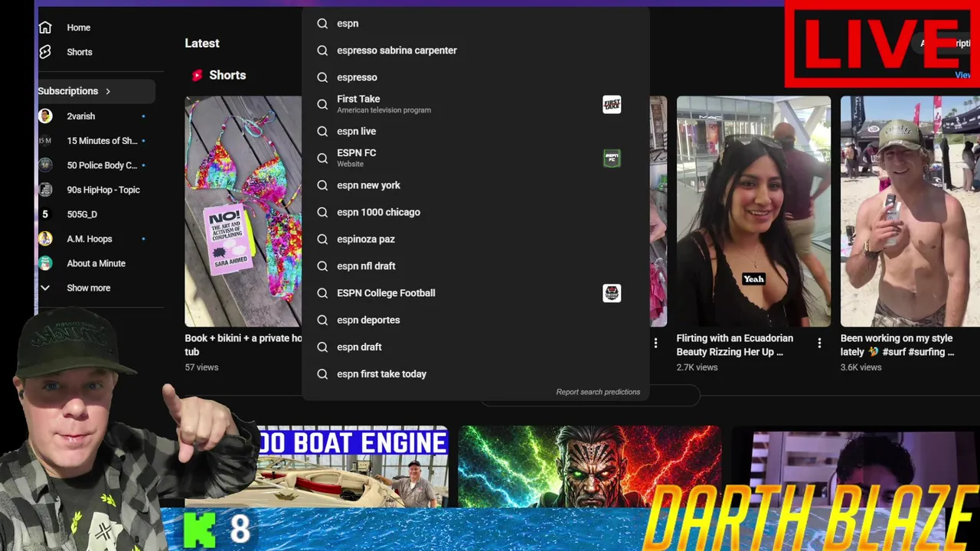Choose the espn nfl draft suggestion
Image resolution: width=980 pixels, height=551 pixels.
475,266
